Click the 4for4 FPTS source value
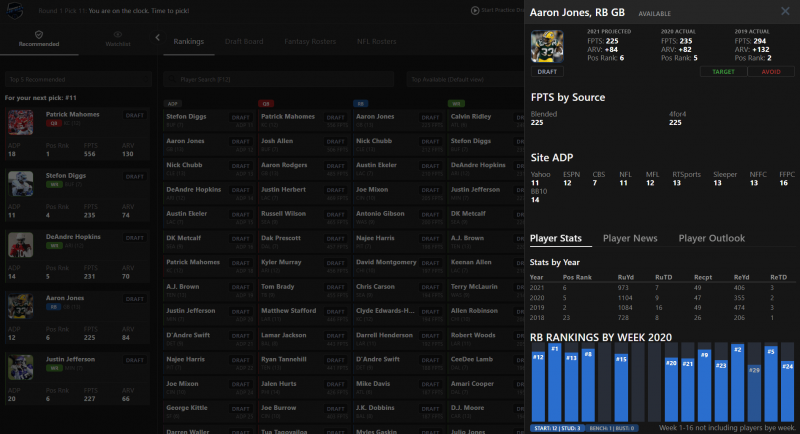This screenshot has width=800, height=434. [x=675, y=122]
